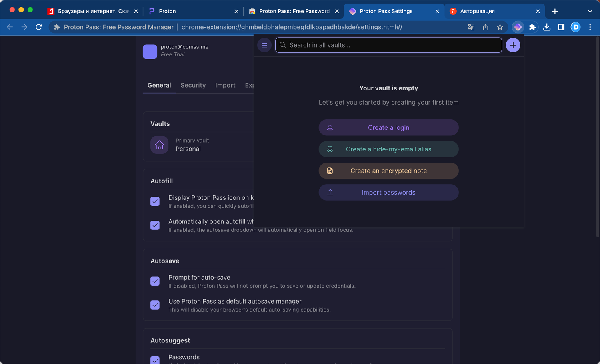600x364 pixels.
Task: Click the Free Trial plan label
Action: tap(173, 55)
